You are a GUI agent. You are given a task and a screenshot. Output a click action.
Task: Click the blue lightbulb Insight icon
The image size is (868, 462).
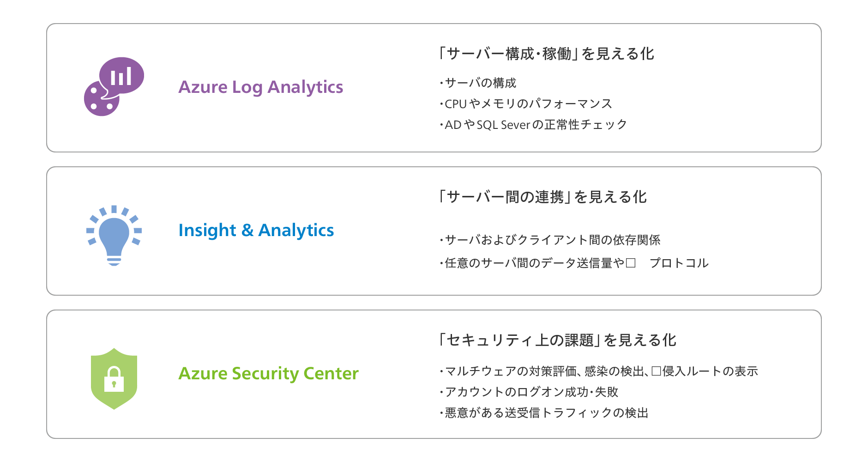pyautogui.click(x=114, y=236)
